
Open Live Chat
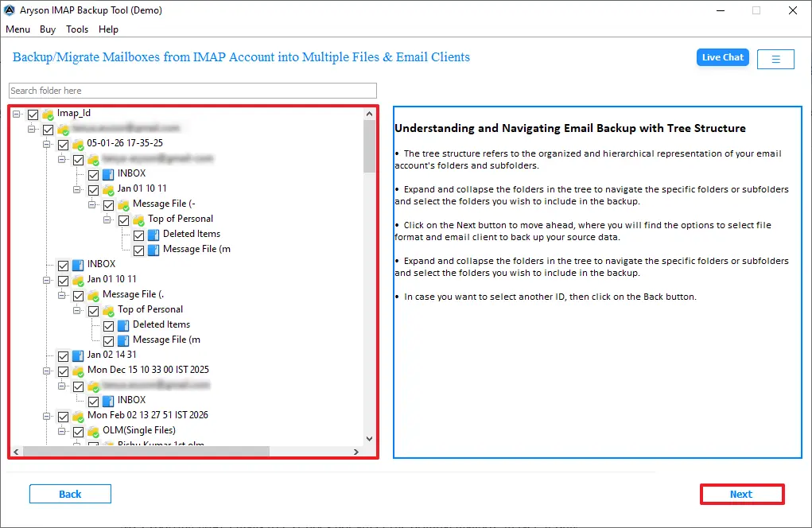(722, 57)
